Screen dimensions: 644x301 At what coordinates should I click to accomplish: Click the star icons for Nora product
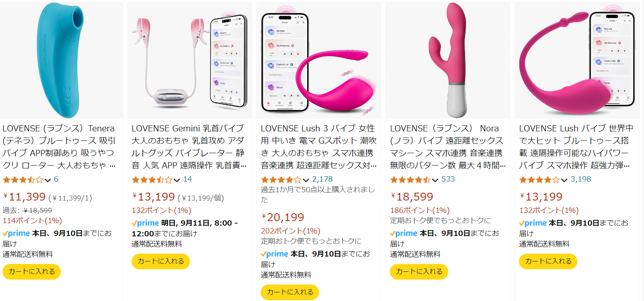click(410, 180)
